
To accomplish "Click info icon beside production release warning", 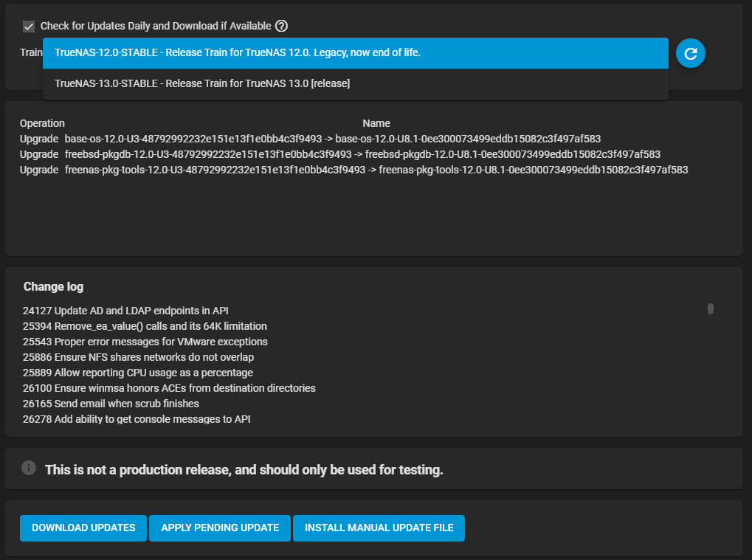I will pyautogui.click(x=29, y=468).
